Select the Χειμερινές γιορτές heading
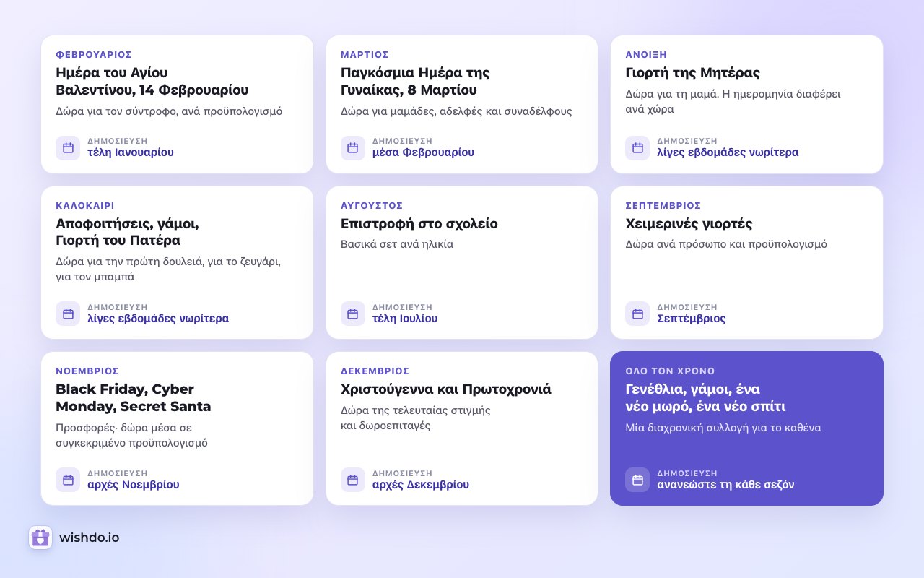This screenshot has height=578, width=924. tap(689, 223)
